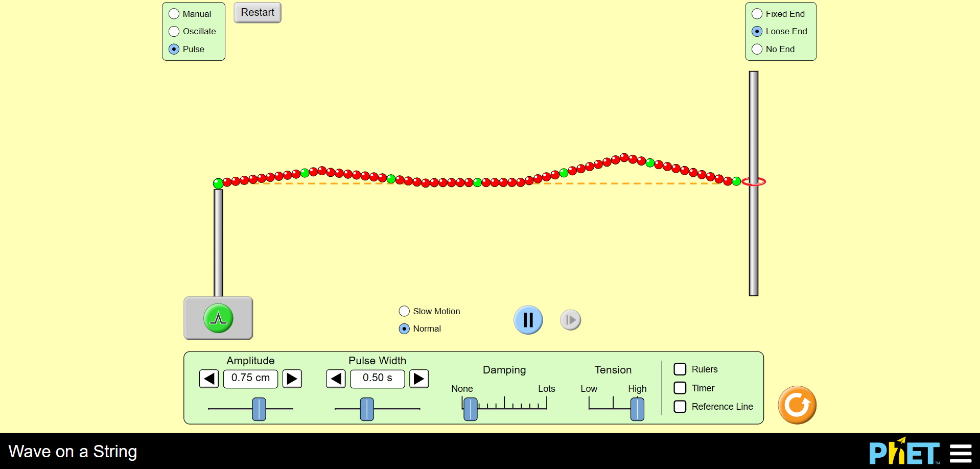The width and height of the screenshot is (980, 469).
Task: Increase the Amplitude value
Action: coord(292,379)
